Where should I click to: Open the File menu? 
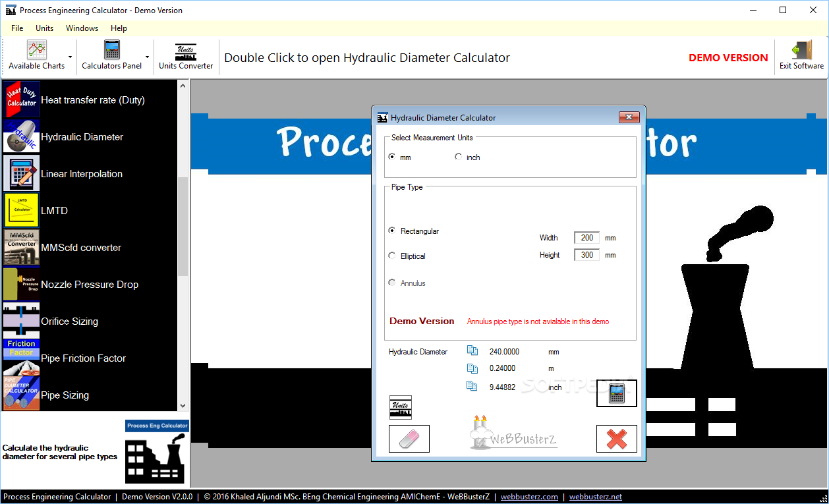coord(17,28)
